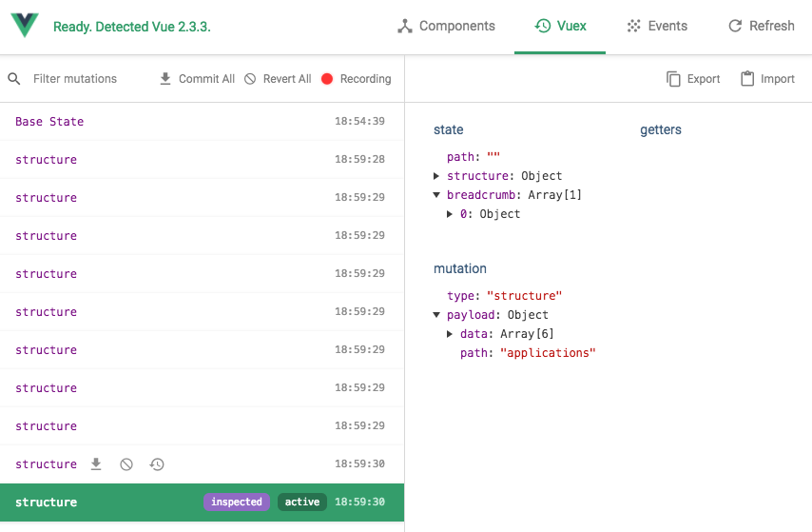The width and height of the screenshot is (812, 532).
Task: Collapse the breadcrumb Array
Action: (x=436, y=195)
